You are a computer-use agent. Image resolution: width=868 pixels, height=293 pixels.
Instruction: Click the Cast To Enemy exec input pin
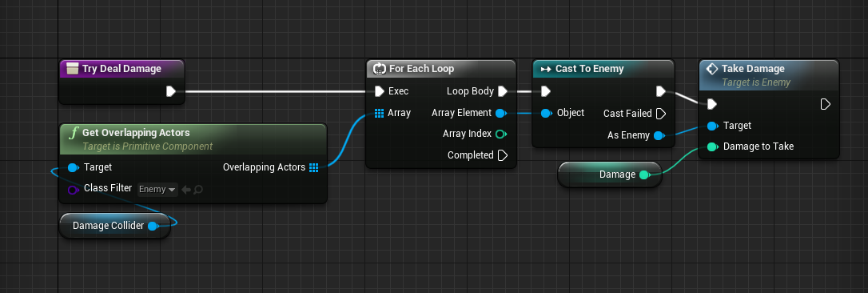(x=546, y=91)
